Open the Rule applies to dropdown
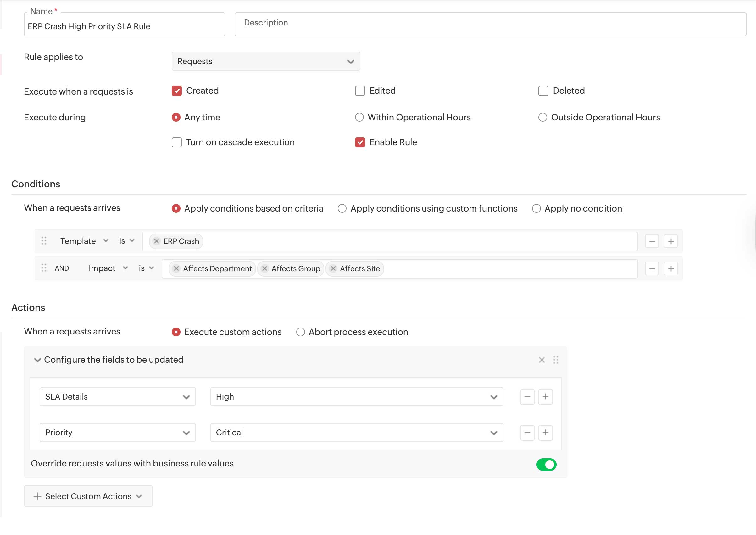 coord(266,61)
